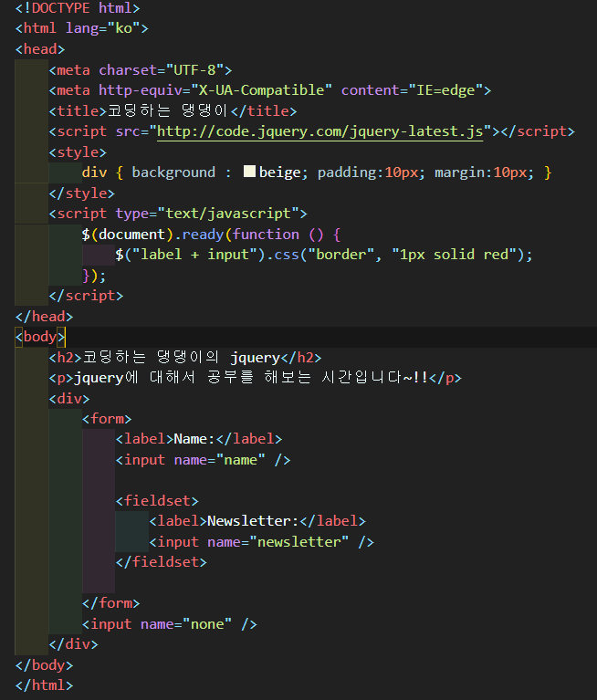Click the input name="none" line
Viewport: 597px width, 700px height.
click(169, 624)
